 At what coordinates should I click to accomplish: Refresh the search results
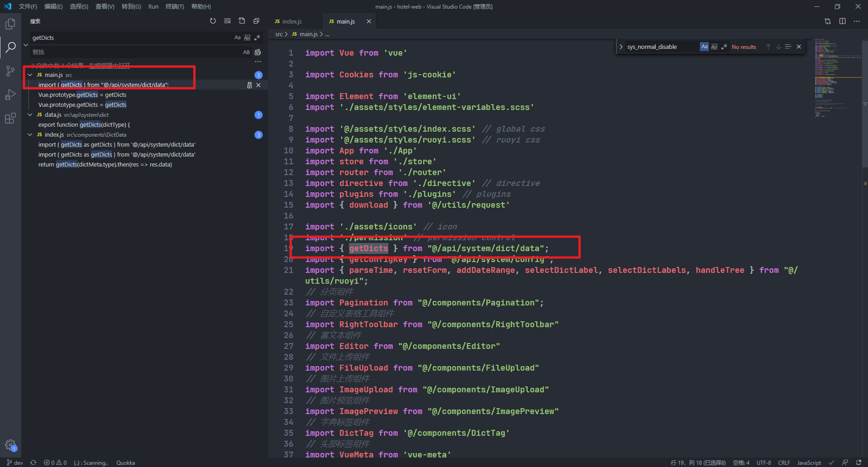(212, 21)
